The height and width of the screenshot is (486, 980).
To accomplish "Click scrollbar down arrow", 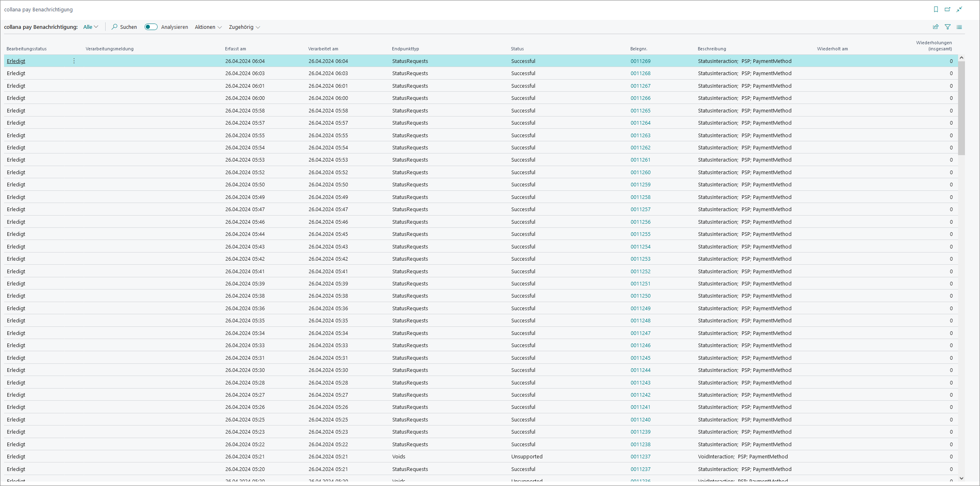I will tap(961, 478).
